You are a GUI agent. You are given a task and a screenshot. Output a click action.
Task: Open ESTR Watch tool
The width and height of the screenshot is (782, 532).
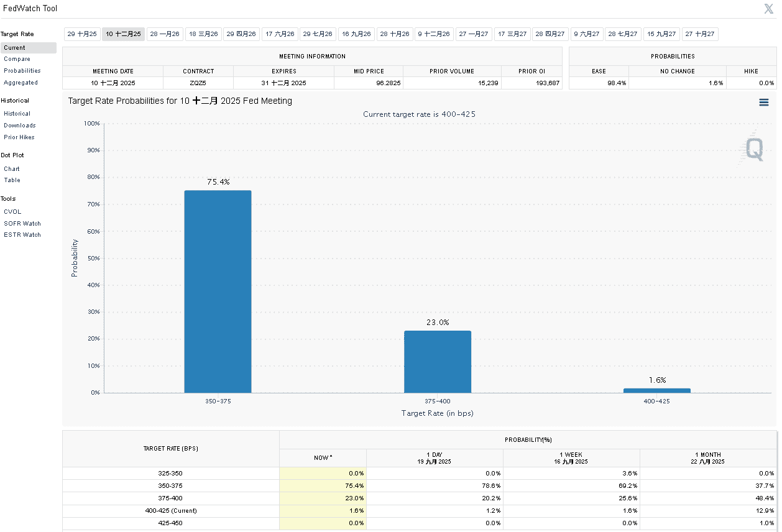[22, 235]
